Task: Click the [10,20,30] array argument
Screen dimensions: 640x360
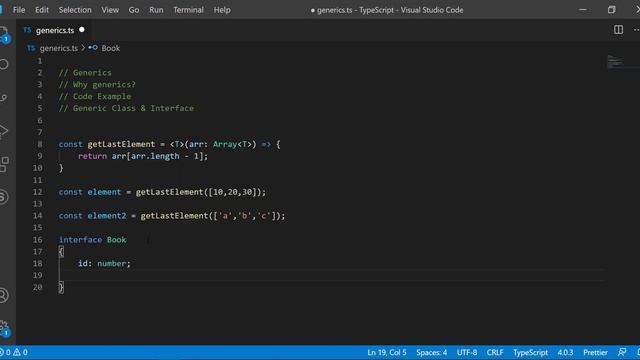Action: pyautogui.click(x=232, y=192)
